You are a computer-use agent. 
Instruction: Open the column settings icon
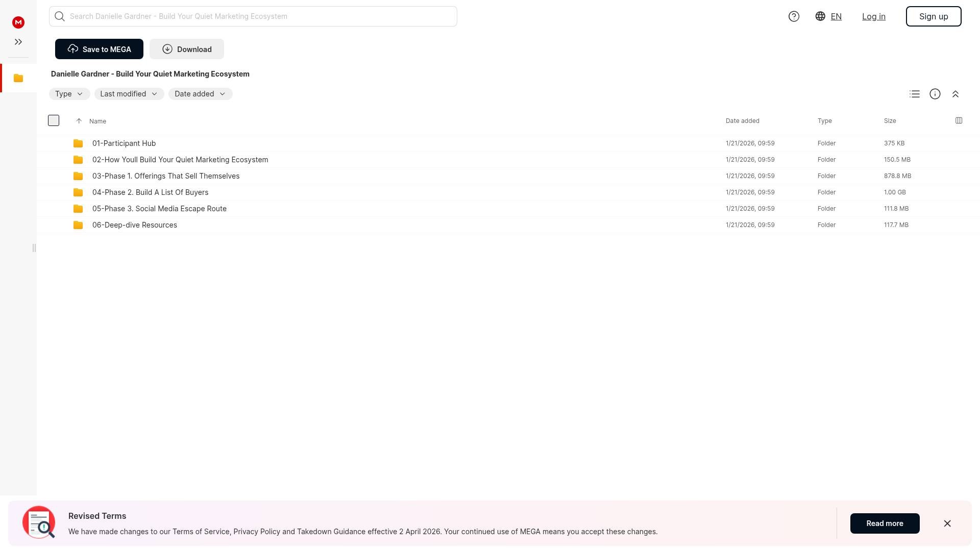pos(959,120)
